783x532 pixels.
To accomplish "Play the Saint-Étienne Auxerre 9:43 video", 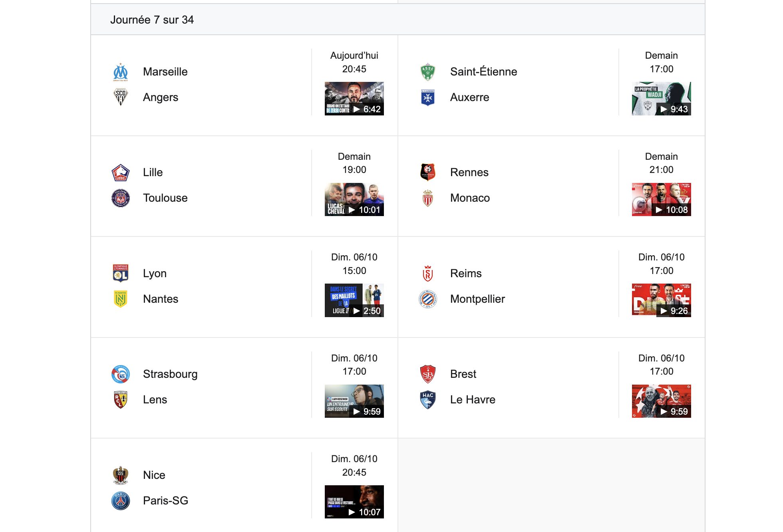I will [x=662, y=99].
